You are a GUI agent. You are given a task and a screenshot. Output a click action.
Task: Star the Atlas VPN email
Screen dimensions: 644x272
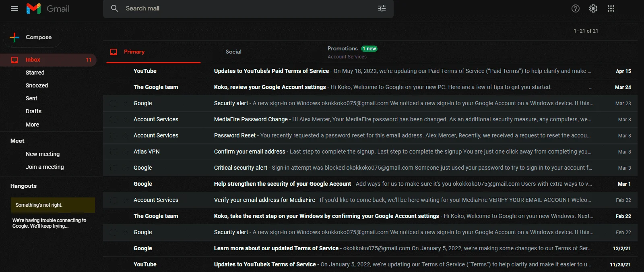click(125, 152)
